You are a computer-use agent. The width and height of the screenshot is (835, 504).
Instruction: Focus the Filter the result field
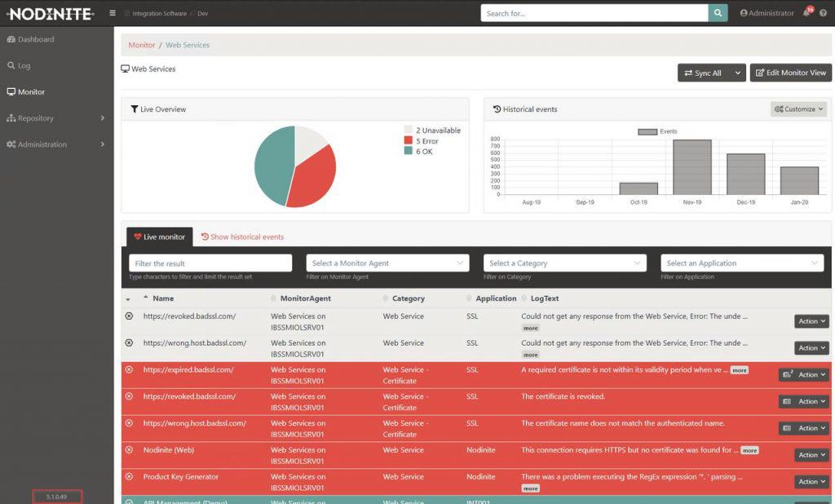(x=210, y=263)
